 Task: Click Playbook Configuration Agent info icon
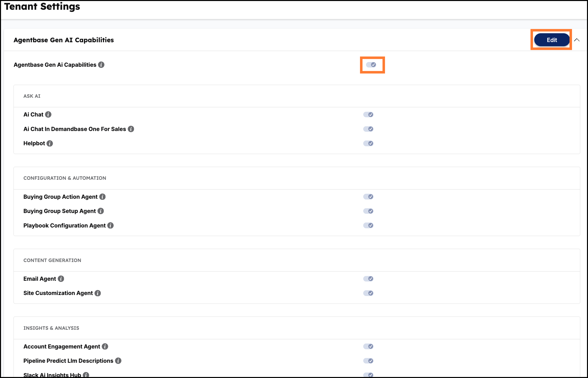pos(110,225)
